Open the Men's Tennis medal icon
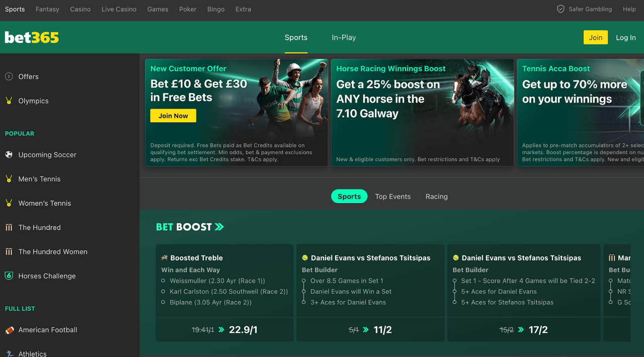Viewport: 644px width, 357px height. pos(9,178)
